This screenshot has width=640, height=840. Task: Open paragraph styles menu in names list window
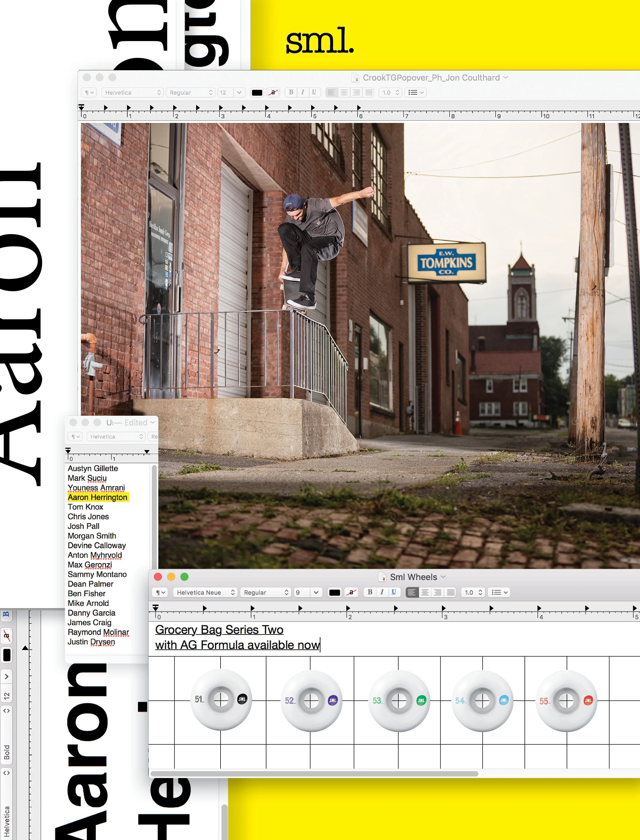click(75, 437)
